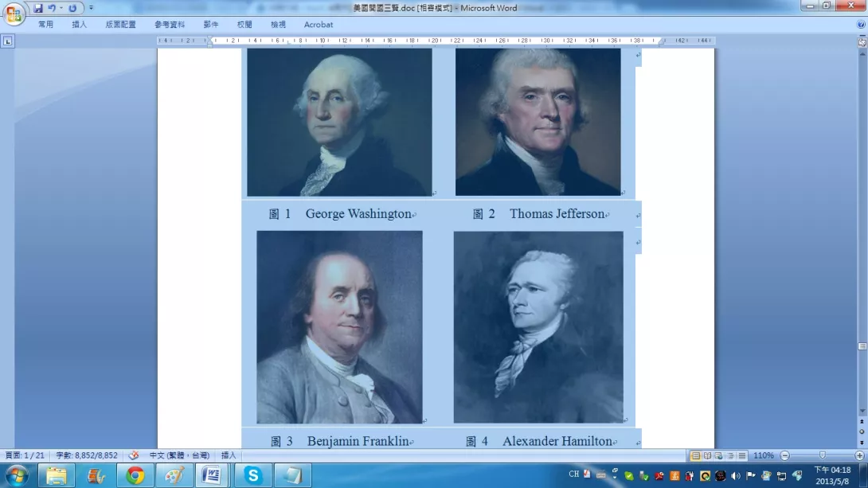Viewport: 868px width, 488px height.
Task: Open Customize Quick Access Toolbar dropdown
Action: [91, 8]
